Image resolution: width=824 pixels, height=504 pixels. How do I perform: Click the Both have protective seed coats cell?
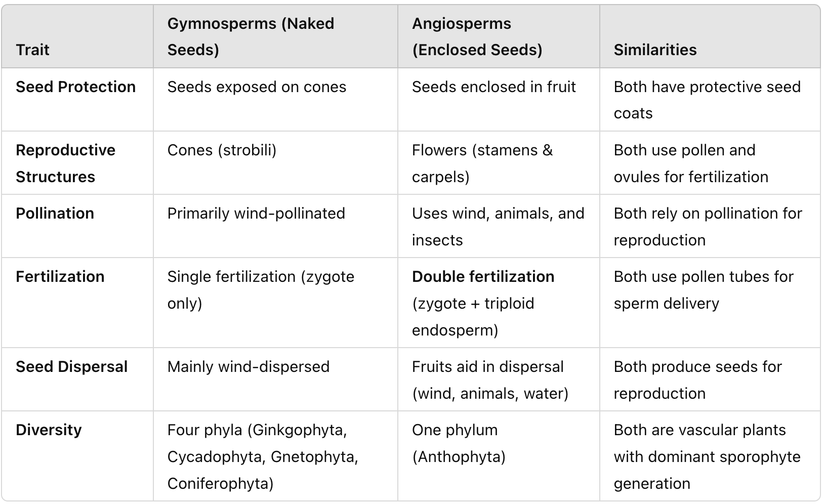tap(707, 100)
